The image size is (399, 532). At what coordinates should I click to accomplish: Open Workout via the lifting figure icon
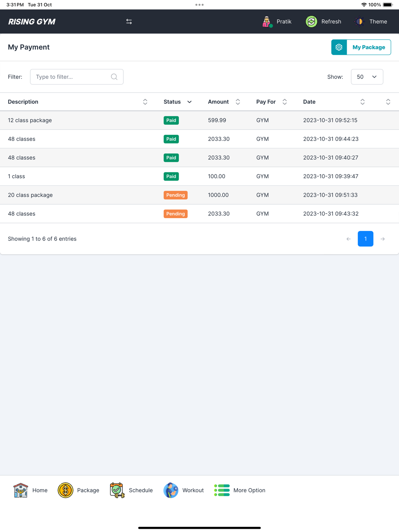[x=171, y=490]
